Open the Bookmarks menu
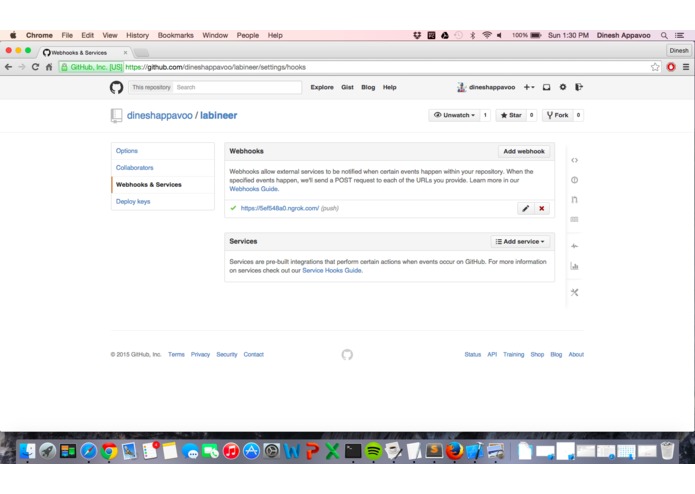The width and height of the screenshot is (695, 494). click(176, 35)
